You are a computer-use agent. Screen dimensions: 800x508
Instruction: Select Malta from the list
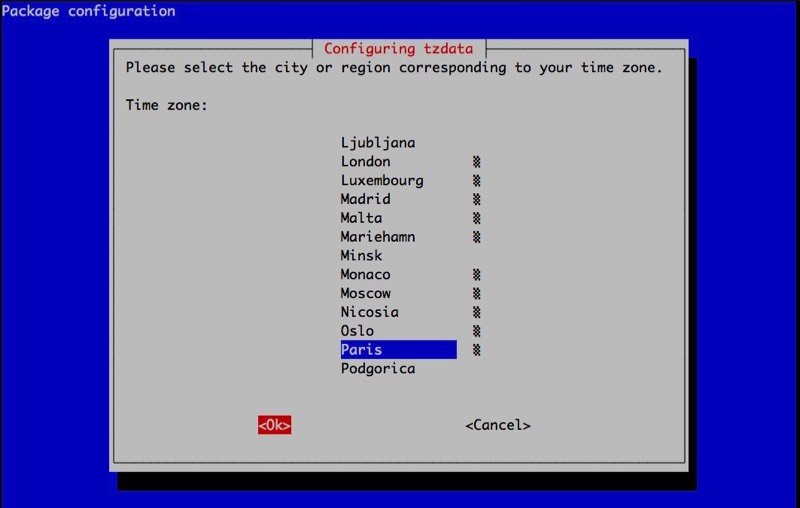click(x=361, y=218)
